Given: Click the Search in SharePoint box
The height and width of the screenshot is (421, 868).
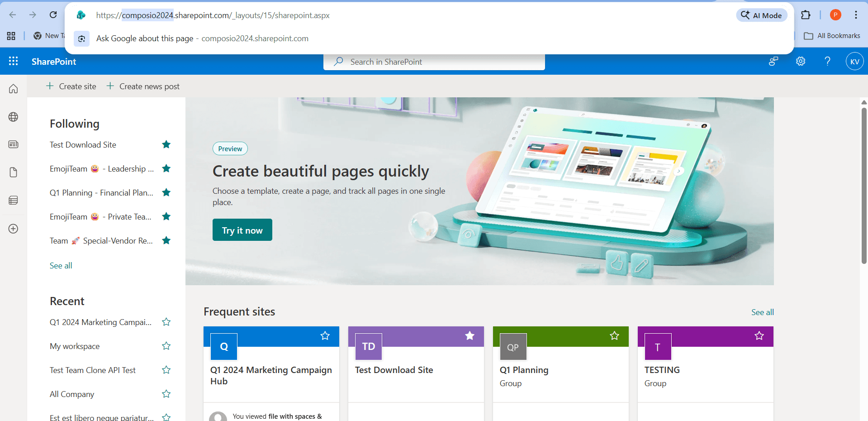Looking at the screenshot, I should 434,62.
